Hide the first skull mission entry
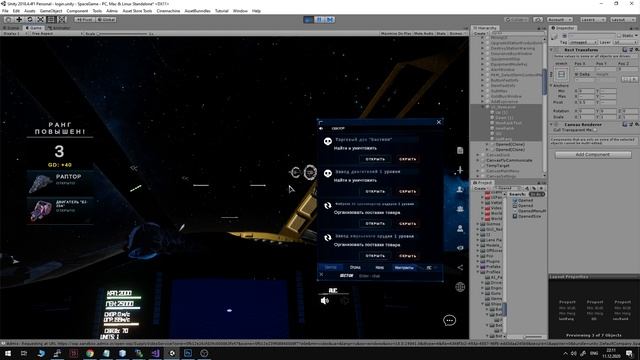Image resolution: width=640 pixels, height=360 pixels. (x=407, y=159)
